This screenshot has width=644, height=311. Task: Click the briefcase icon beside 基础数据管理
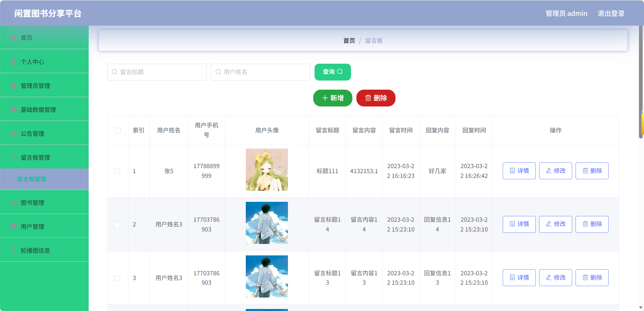[x=13, y=110]
